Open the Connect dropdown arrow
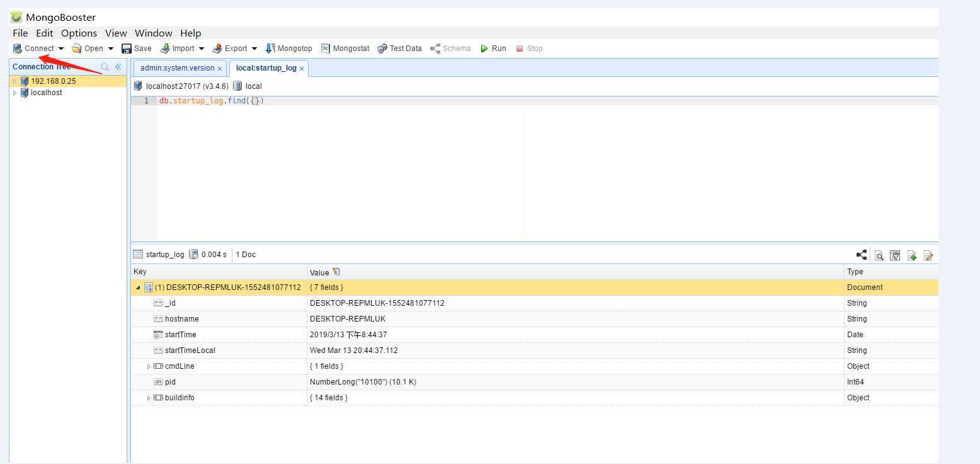The image size is (980, 464). coord(61,49)
